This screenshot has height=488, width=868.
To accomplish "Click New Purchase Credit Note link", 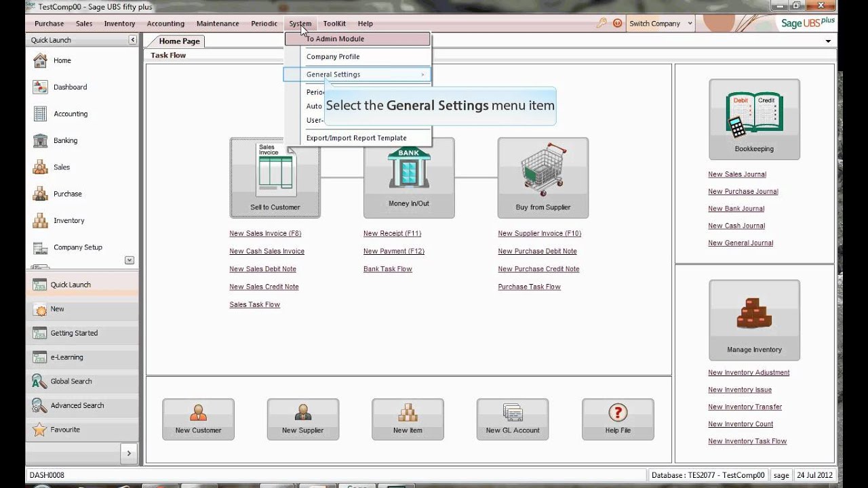I will point(538,269).
